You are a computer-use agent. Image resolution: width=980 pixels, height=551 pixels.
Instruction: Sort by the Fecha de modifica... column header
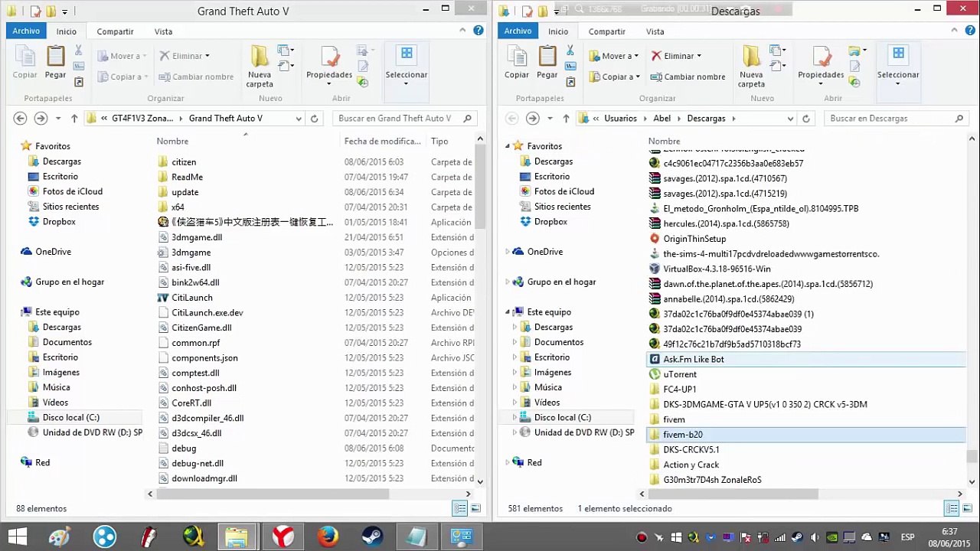click(x=382, y=141)
